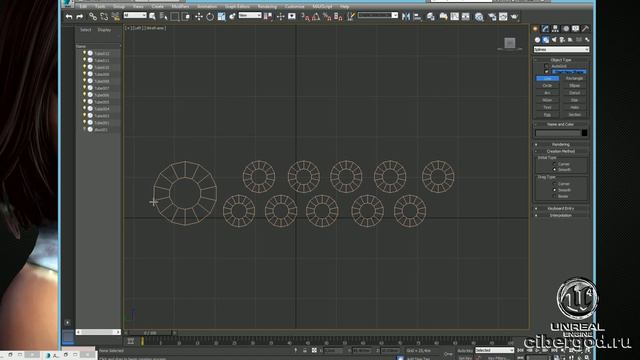Open the Material Editor icon

coord(479,17)
